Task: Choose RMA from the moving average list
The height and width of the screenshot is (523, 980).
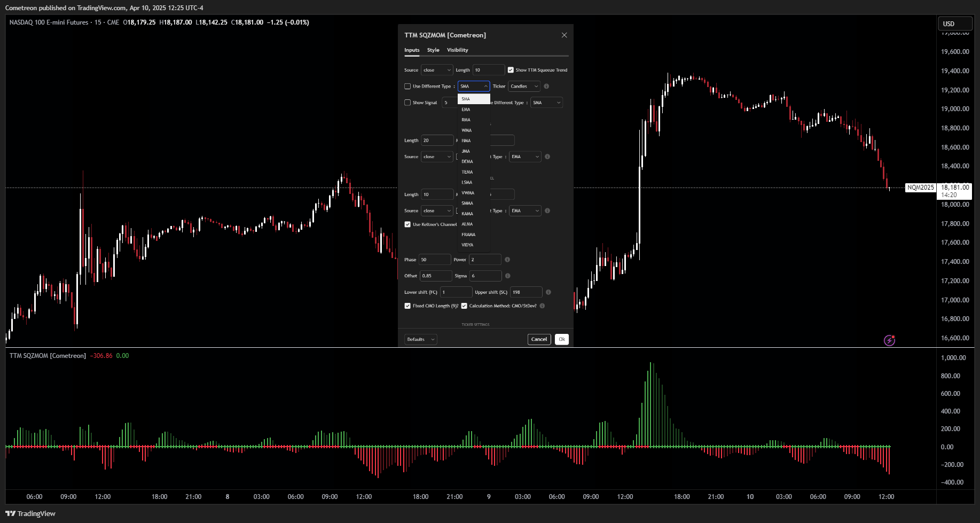Action: pyautogui.click(x=474, y=120)
